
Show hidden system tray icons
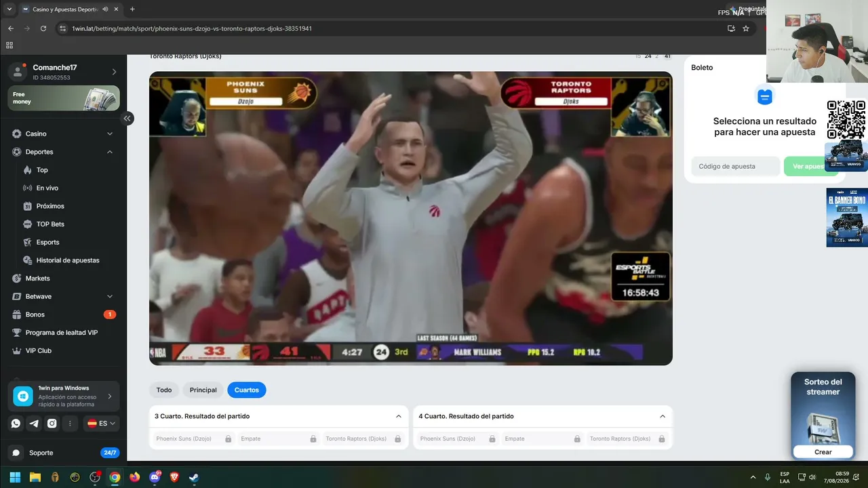pos(753,477)
